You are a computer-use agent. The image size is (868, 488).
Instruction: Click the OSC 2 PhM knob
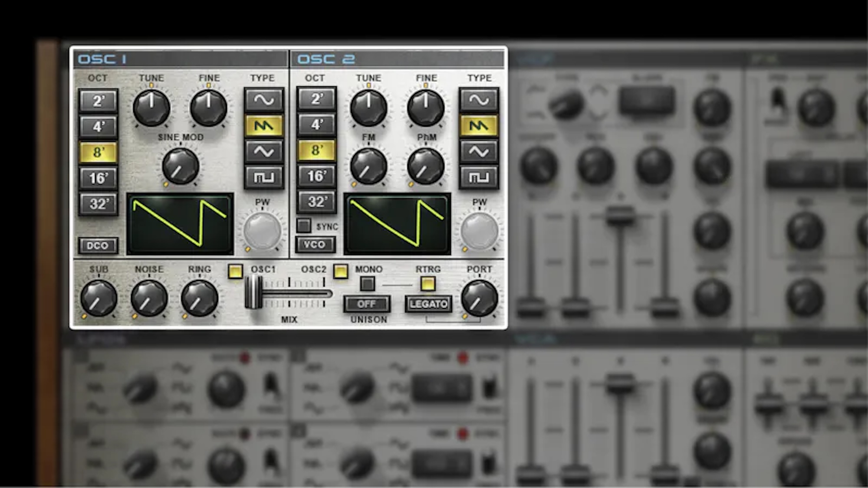click(426, 166)
